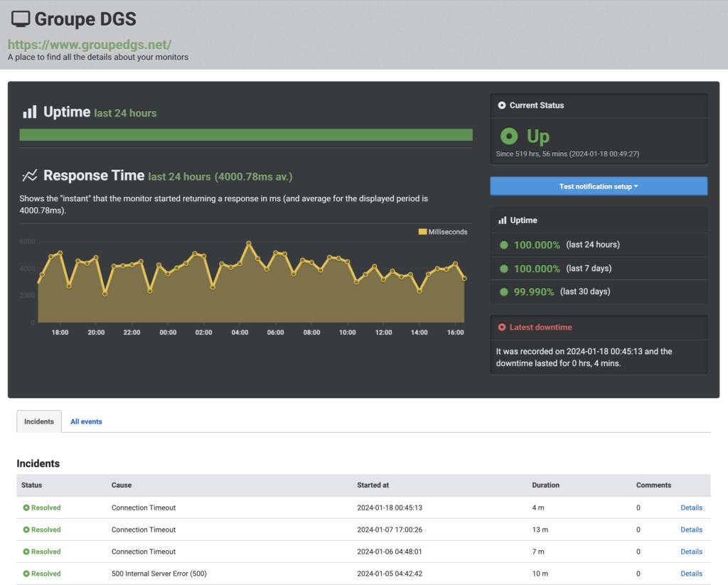View Details for the 2024-01-07 incident
Screen dimensions: 728x585
click(x=691, y=530)
